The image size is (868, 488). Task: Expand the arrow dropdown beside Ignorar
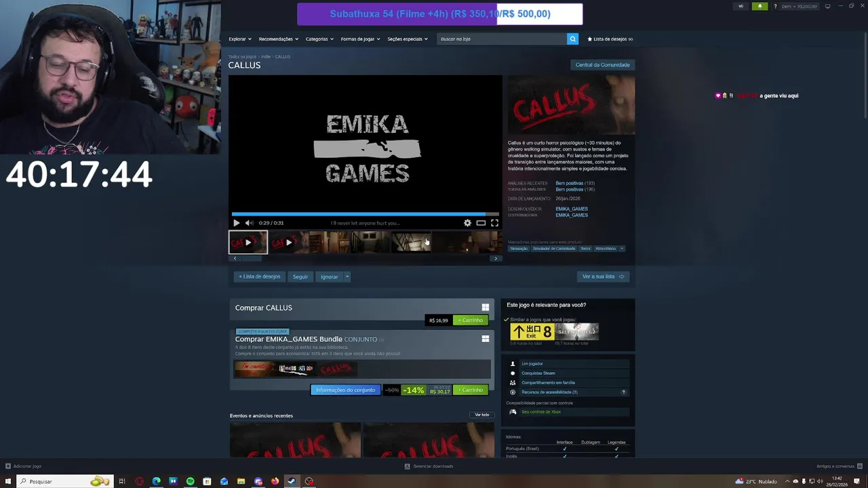pyautogui.click(x=347, y=277)
